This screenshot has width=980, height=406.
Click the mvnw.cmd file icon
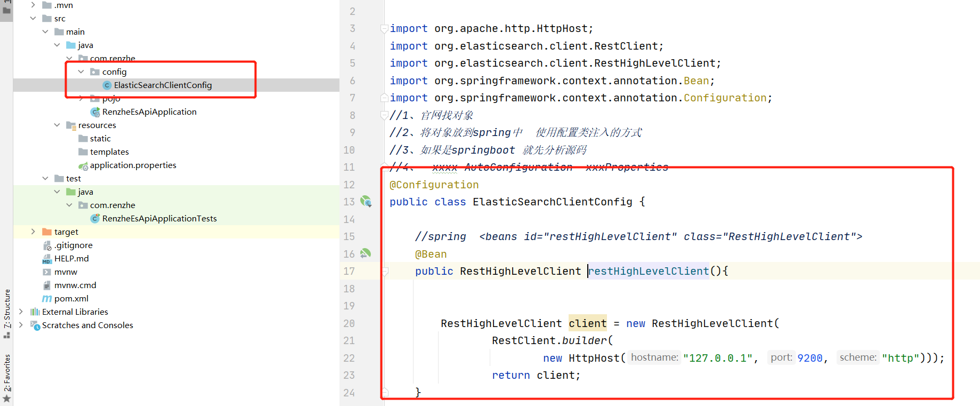tap(47, 285)
